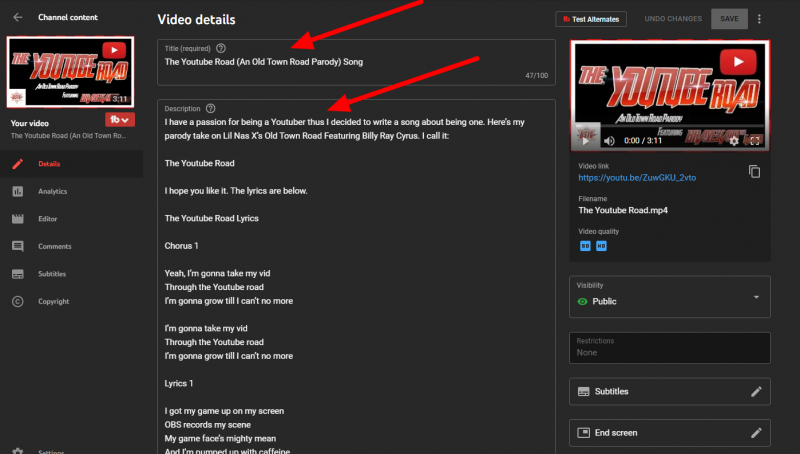Click the Title help question mark icon
The width and height of the screenshot is (800, 454).
(x=221, y=48)
